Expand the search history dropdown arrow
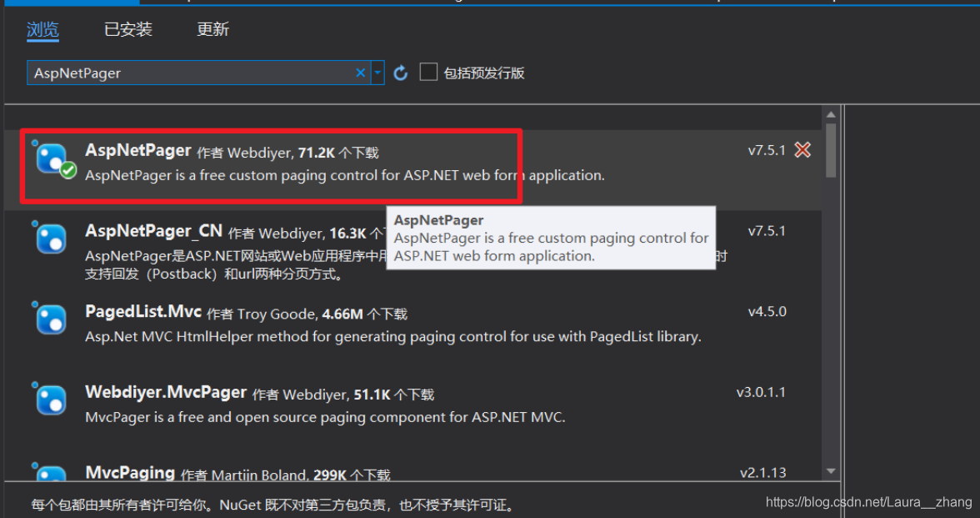980x518 pixels. click(377, 73)
